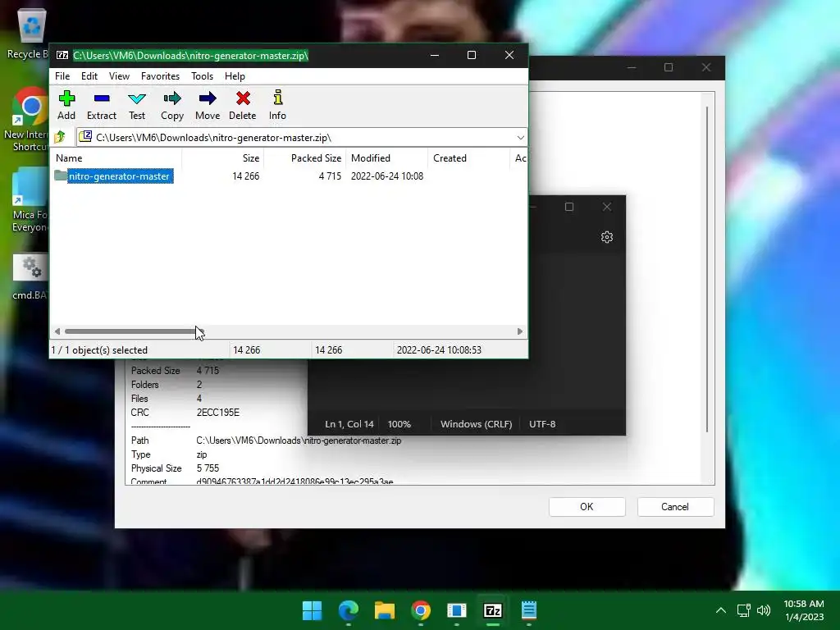Click the red Delete icon in 7-Zip
840x630 pixels.
click(x=243, y=105)
